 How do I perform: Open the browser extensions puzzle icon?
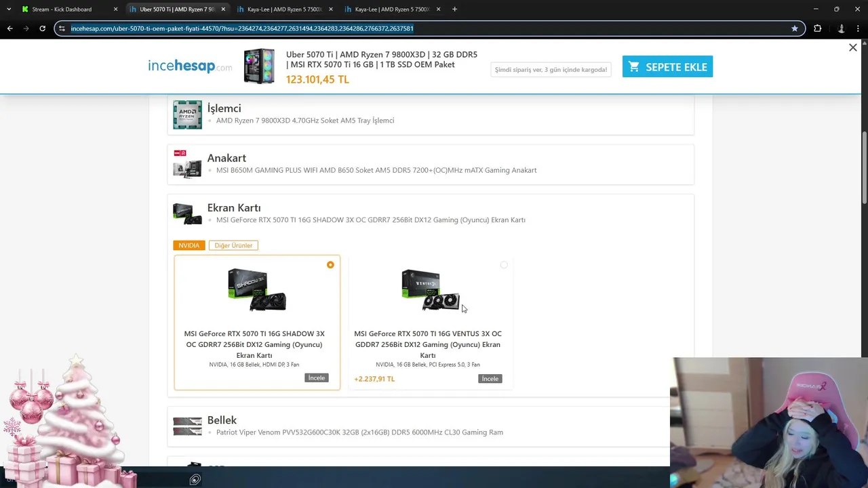(817, 28)
